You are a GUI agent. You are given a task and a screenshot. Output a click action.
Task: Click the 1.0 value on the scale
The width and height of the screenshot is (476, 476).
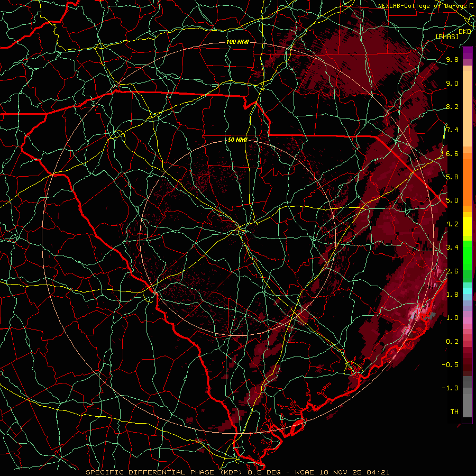(x=452, y=318)
